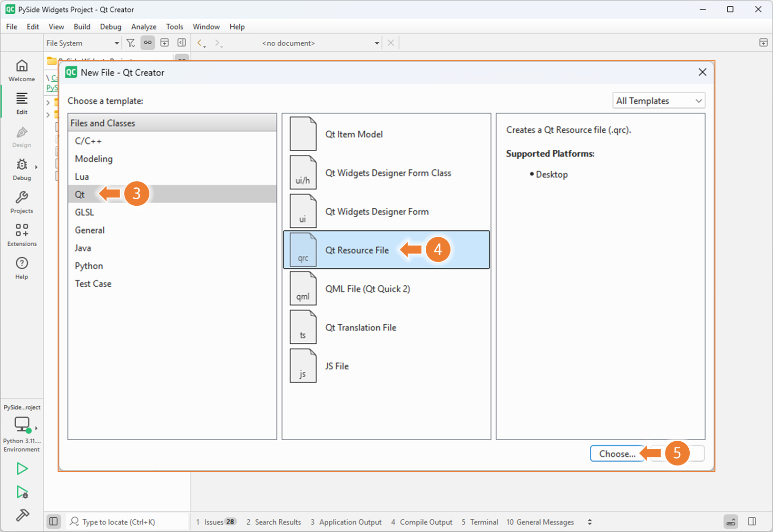Select Test Case category
The image size is (773, 532).
[172, 283]
